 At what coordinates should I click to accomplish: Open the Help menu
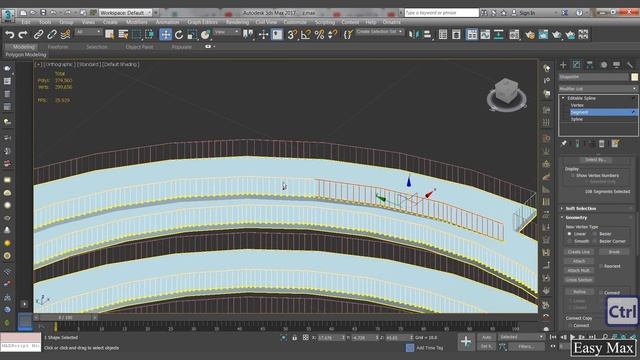click(x=371, y=22)
